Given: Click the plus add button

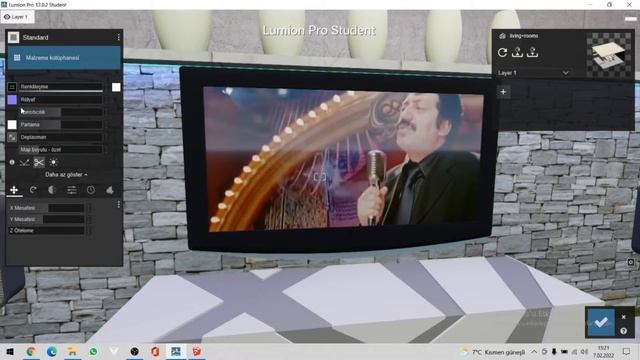Looking at the screenshot, I should [503, 92].
